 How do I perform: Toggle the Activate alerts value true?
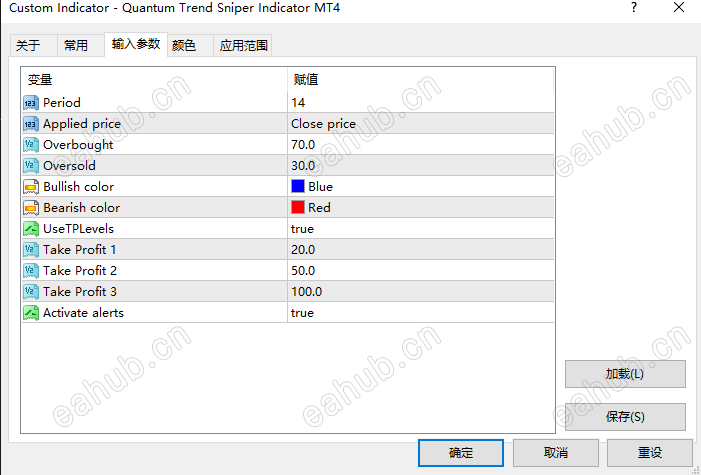point(302,313)
